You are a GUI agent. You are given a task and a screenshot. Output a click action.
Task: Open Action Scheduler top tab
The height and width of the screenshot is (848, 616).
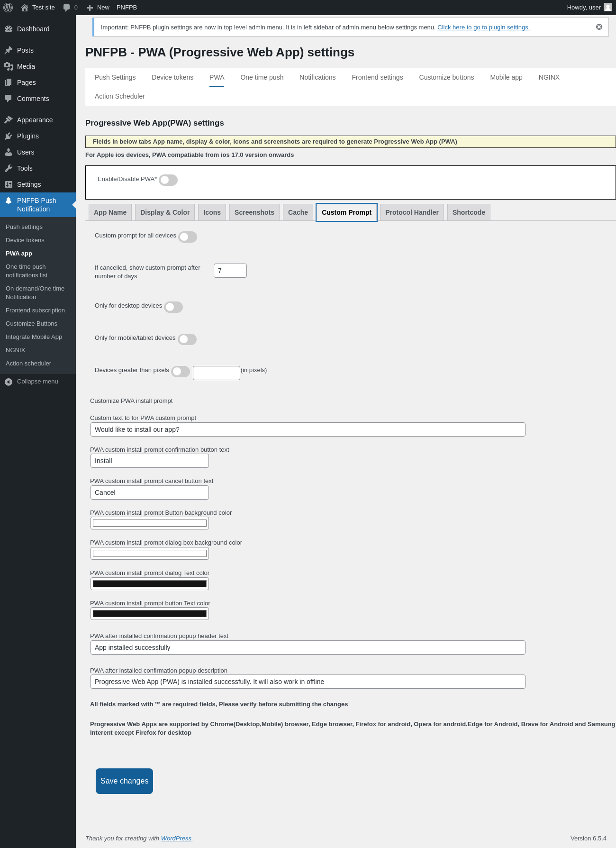click(x=120, y=96)
